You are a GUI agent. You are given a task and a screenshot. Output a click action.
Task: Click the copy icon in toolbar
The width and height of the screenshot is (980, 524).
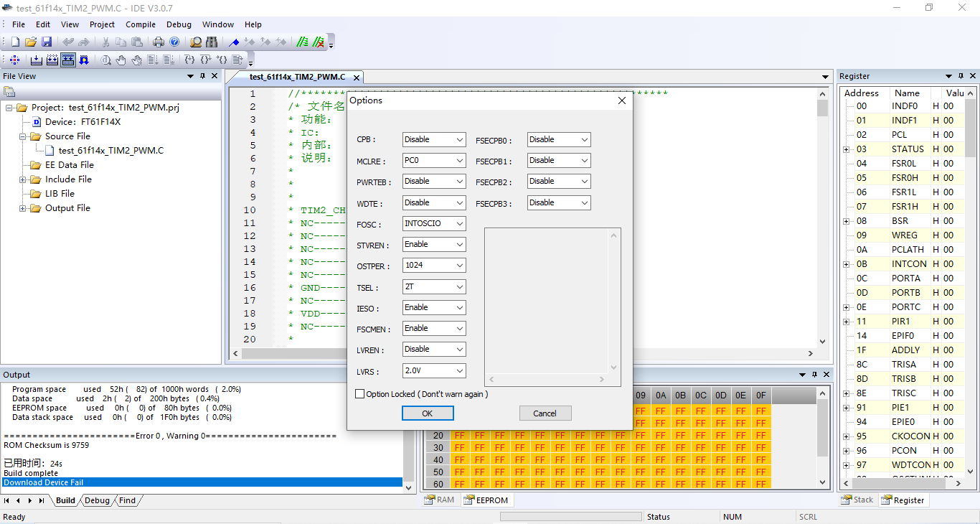pyautogui.click(x=121, y=42)
